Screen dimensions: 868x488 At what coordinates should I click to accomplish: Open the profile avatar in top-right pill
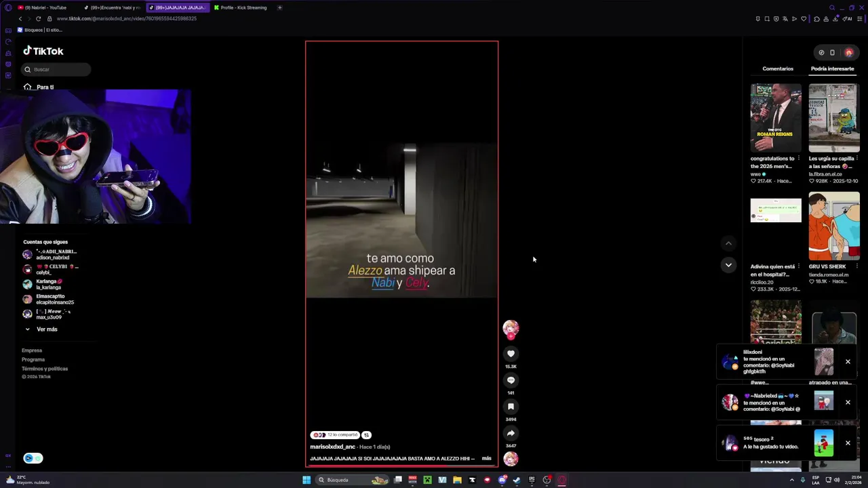pos(848,52)
